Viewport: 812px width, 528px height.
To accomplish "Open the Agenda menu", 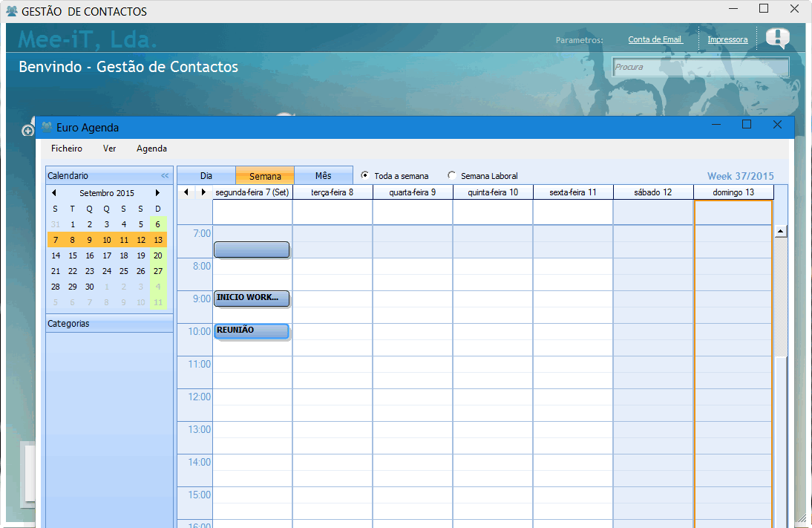I will coord(151,149).
